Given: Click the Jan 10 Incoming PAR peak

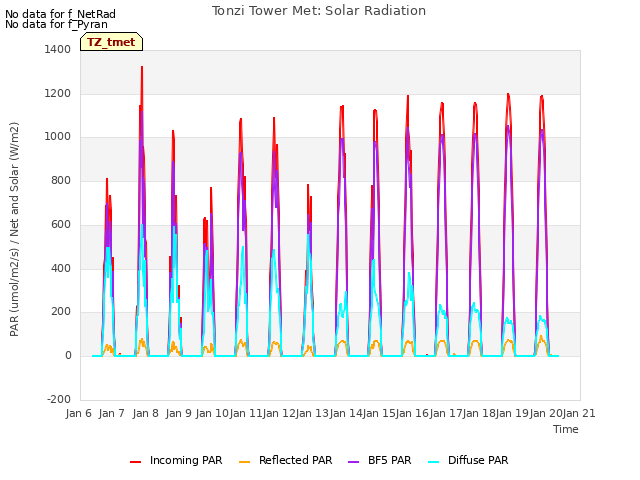Looking at the screenshot, I should pyautogui.click(x=211, y=188).
